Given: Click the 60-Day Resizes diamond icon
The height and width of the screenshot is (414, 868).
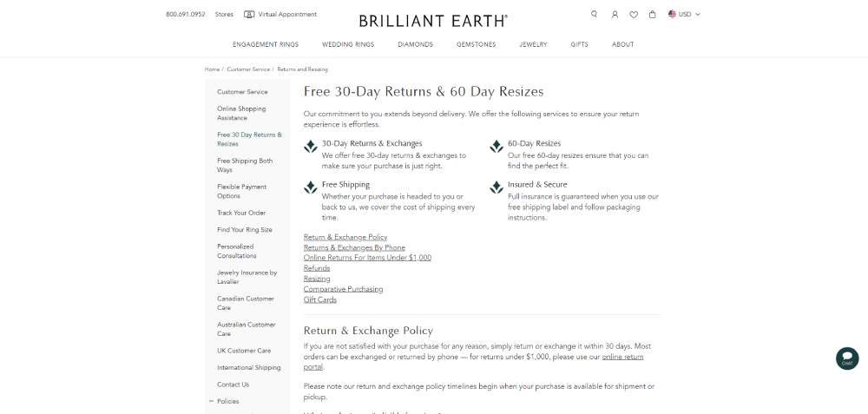Looking at the screenshot, I should point(496,147).
